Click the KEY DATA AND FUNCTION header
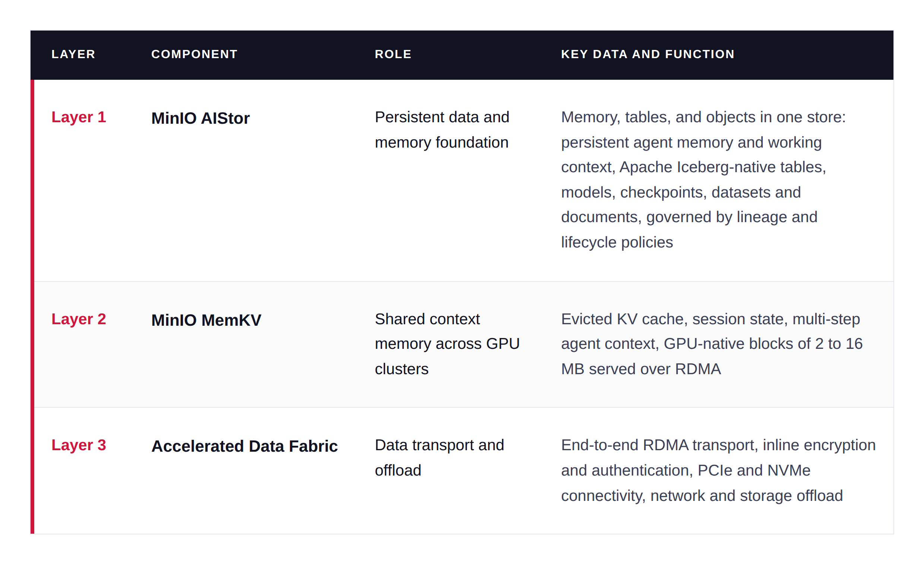 point(648,54)
